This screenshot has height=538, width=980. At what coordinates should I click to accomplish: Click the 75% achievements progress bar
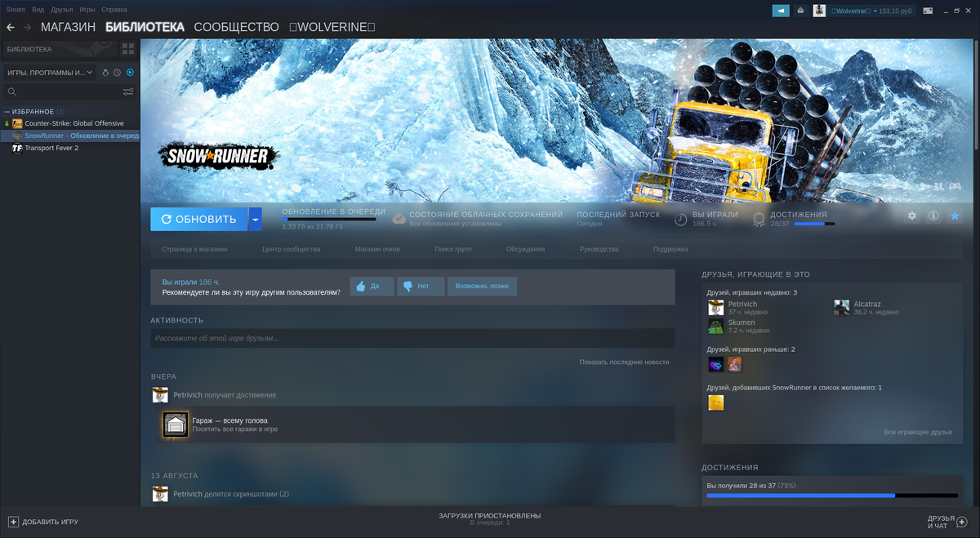click(832, 496)
